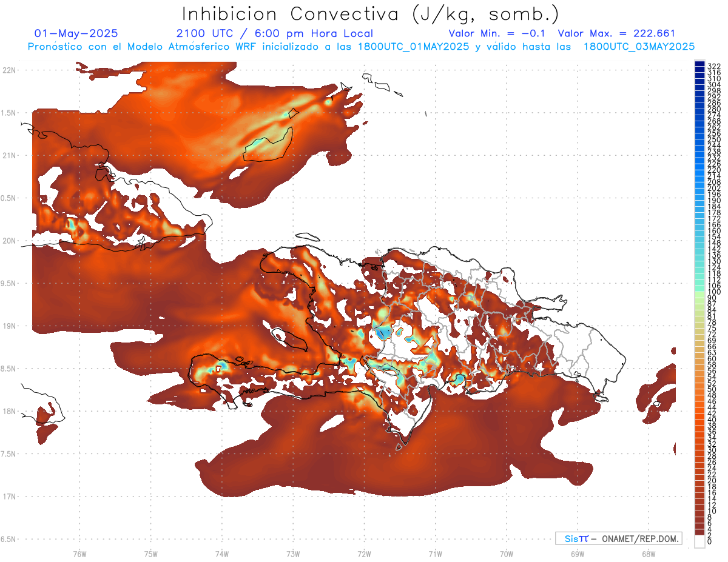This screenshot has width=728, height=562.
Task: Click the "160" value on the color scale
Action: tap(713, 231)
